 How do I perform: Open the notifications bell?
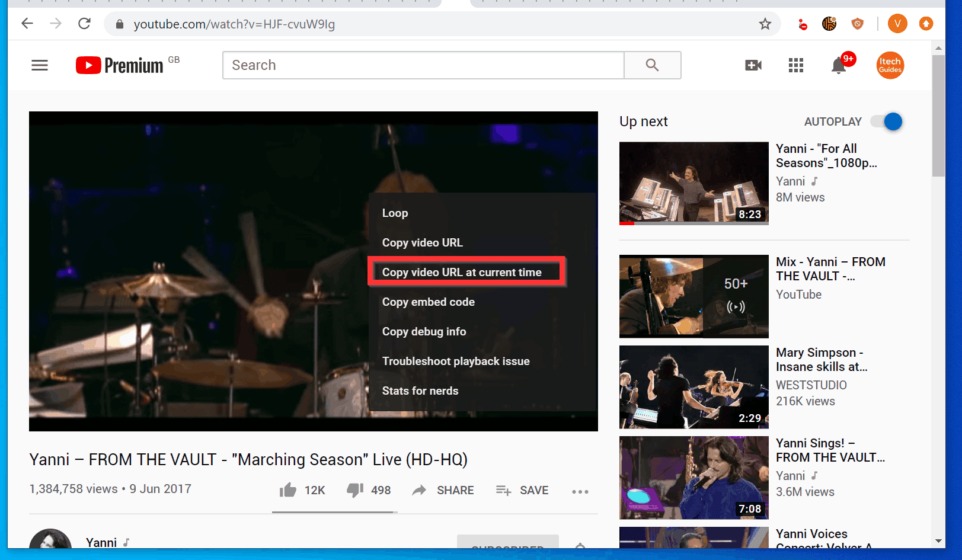838,66
